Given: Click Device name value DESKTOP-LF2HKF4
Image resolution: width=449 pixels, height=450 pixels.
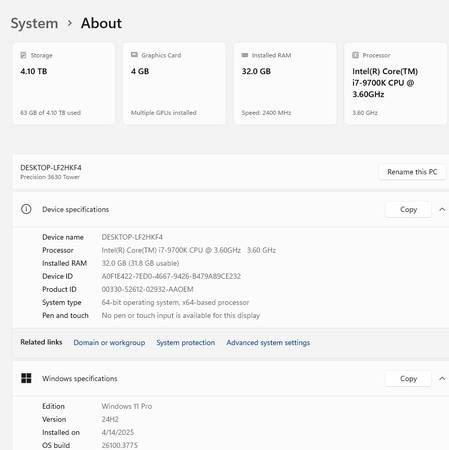Looking at the screenshot, I should coord(132,237).
